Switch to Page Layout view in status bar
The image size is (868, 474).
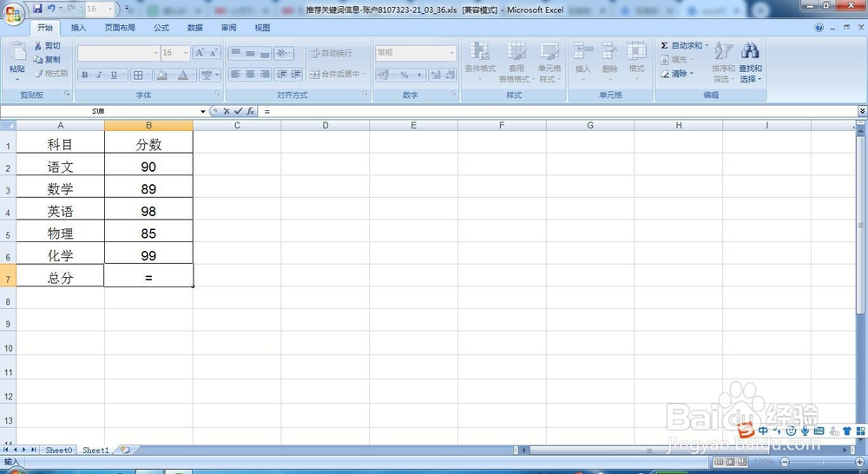point(730,462)
